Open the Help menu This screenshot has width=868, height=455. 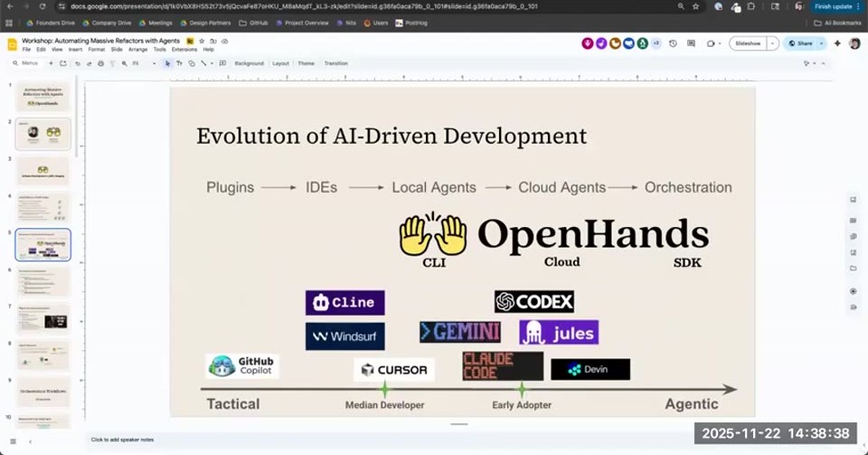[208, 49]
